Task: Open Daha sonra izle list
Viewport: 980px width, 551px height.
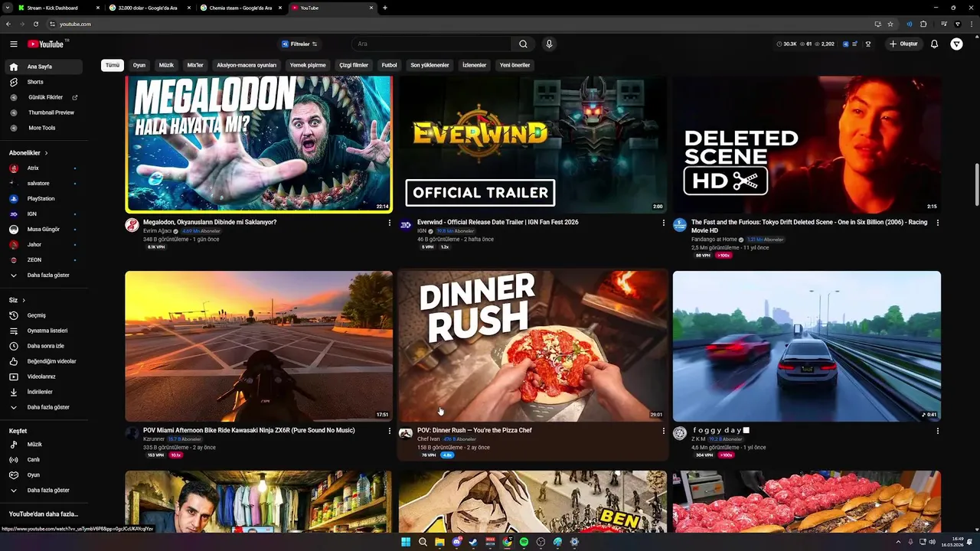Action: pyautogui.click(x=42, y=346)
